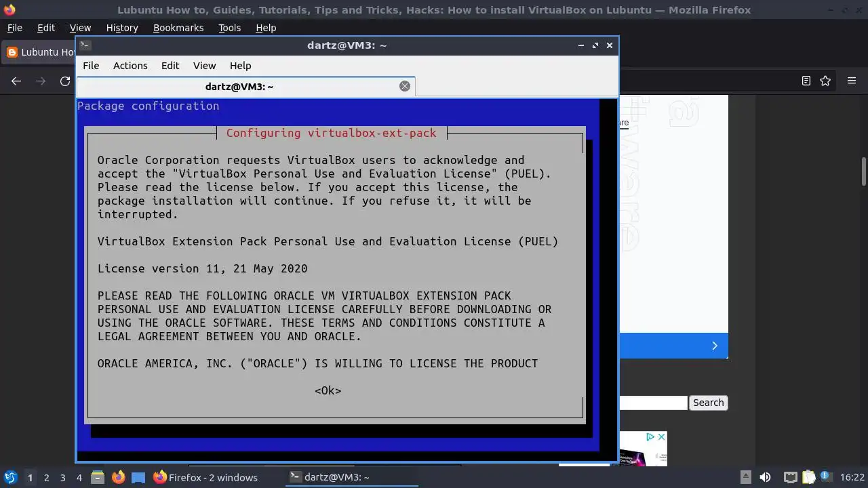
Task: Open the Firefox hamburger application menu
Action: click(x=852, y=81)
